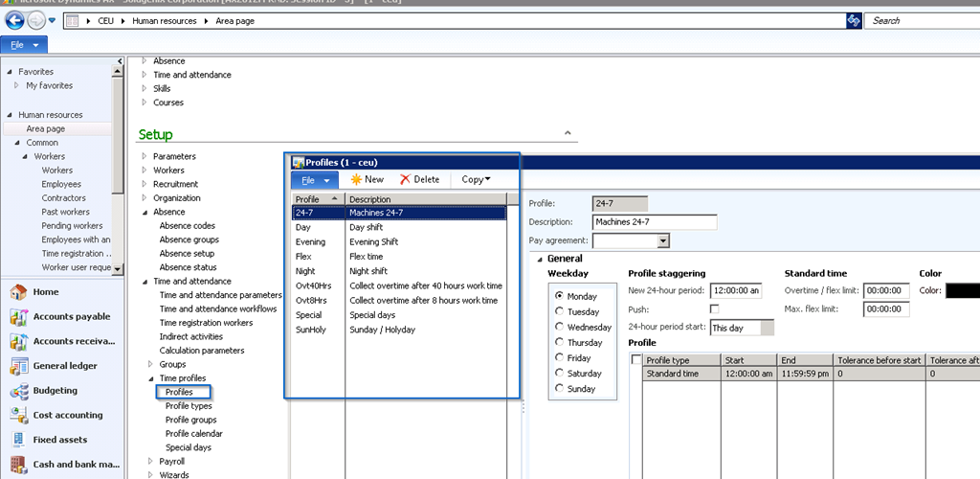Viewport: 980px width, 479px height.
Task: Expand the Payroll tree node
Action: tap(146, 461)
